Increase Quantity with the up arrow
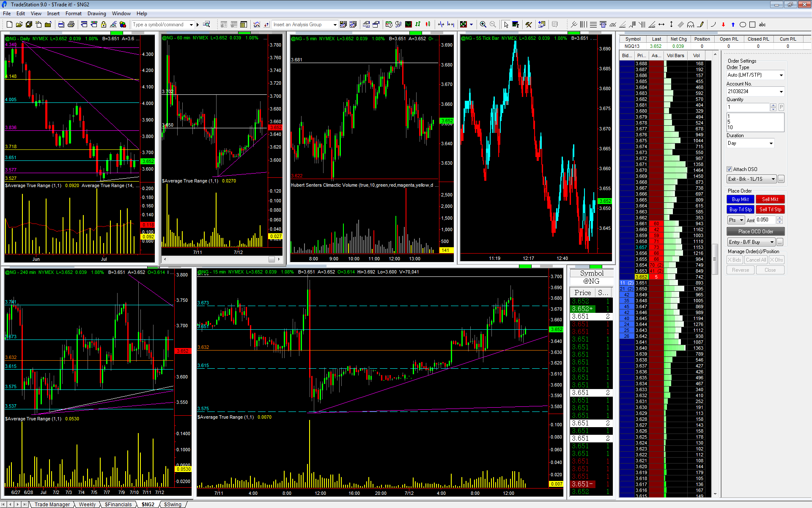This screenshot has height=508, width=812. (x=773, y=105)
